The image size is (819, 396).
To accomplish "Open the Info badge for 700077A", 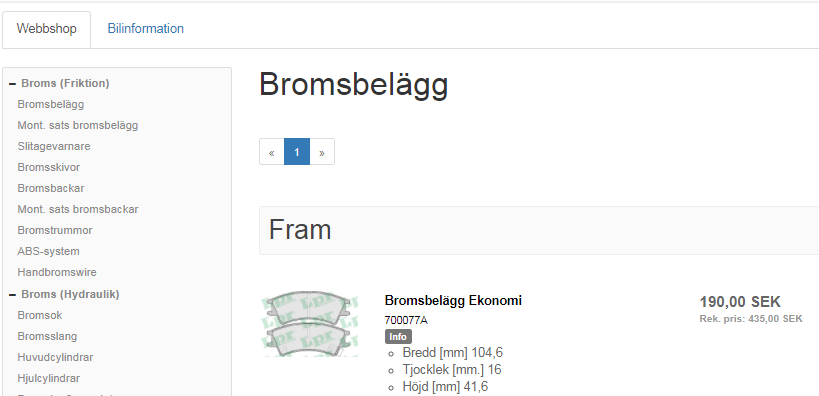I will point(398,336).
